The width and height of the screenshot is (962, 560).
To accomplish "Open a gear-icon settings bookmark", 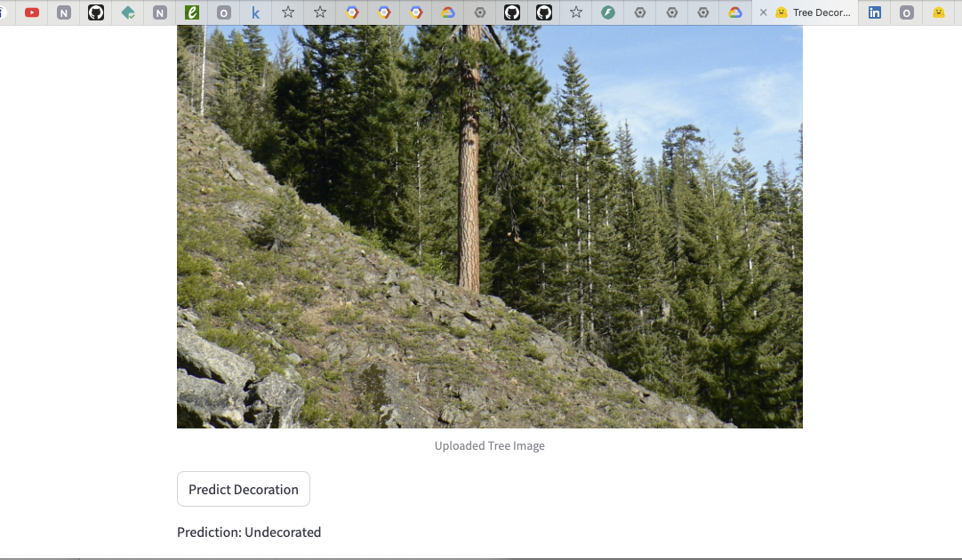I will point(639,13).
